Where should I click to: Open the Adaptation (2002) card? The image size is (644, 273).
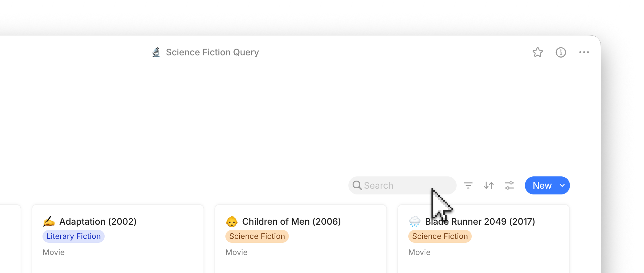(118, 239)
